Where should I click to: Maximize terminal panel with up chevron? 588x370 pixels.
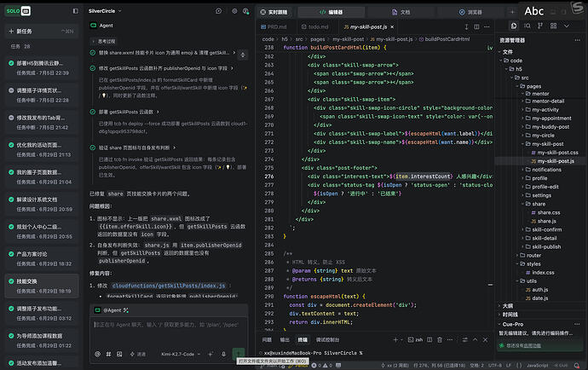pyautogui.click(x=476, y=339)
